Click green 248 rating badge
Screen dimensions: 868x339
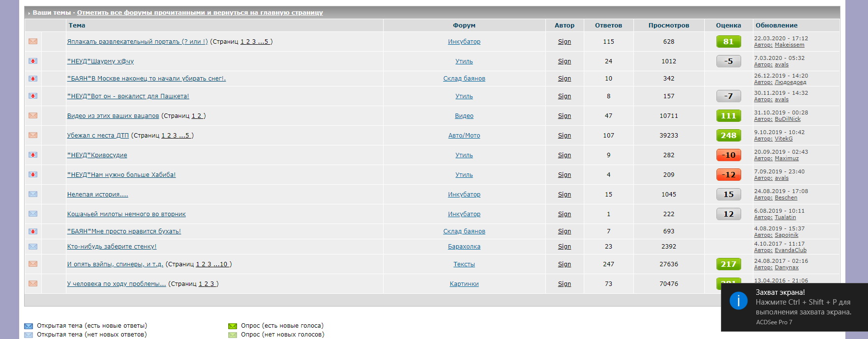point(728,135)
